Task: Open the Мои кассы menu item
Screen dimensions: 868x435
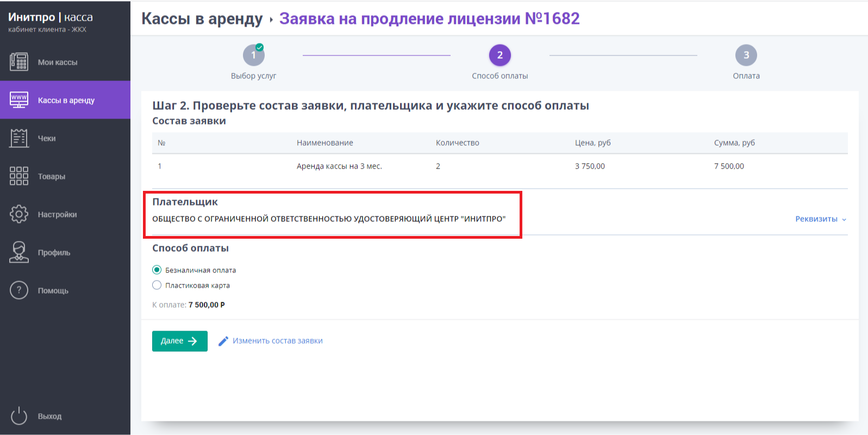Action: pyautogui.click(x=65, y=62)
